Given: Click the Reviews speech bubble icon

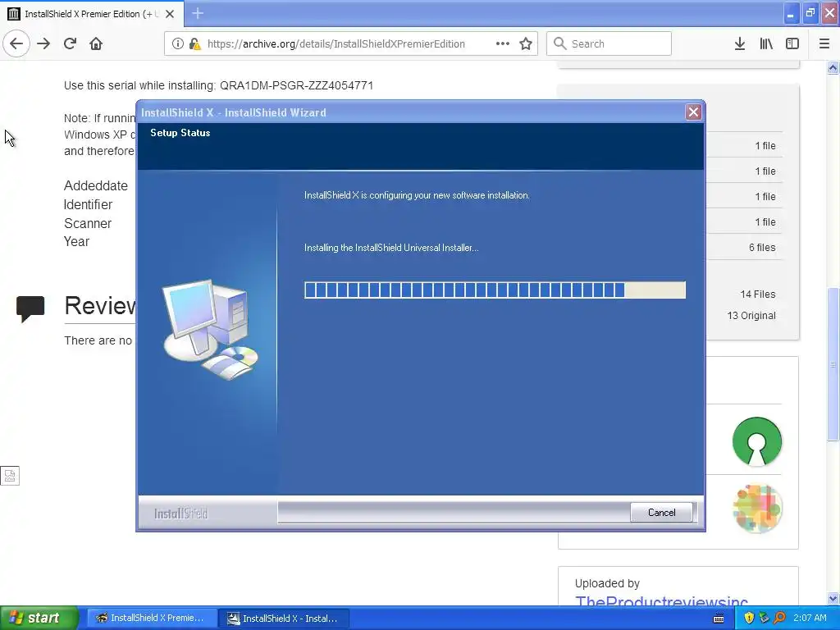Looking at the screenshot, I should click(x=30, y=308).
